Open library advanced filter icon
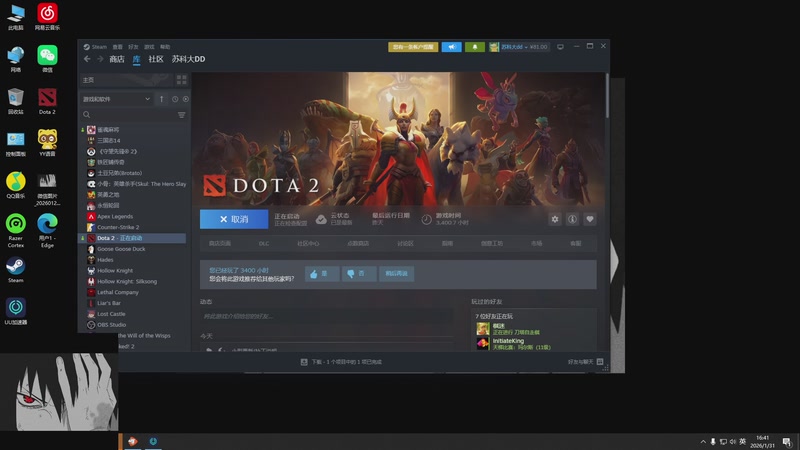800x450 pixels. coord(182,115)
